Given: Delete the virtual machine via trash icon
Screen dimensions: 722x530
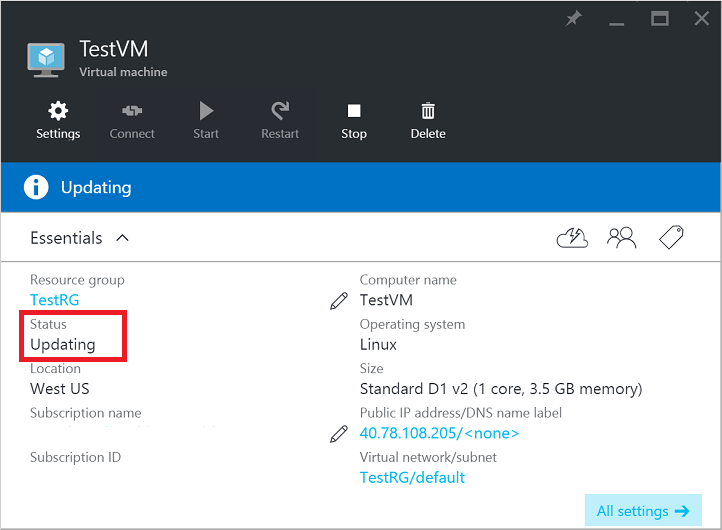Looking at the screenshot, I should pos(428,120).
